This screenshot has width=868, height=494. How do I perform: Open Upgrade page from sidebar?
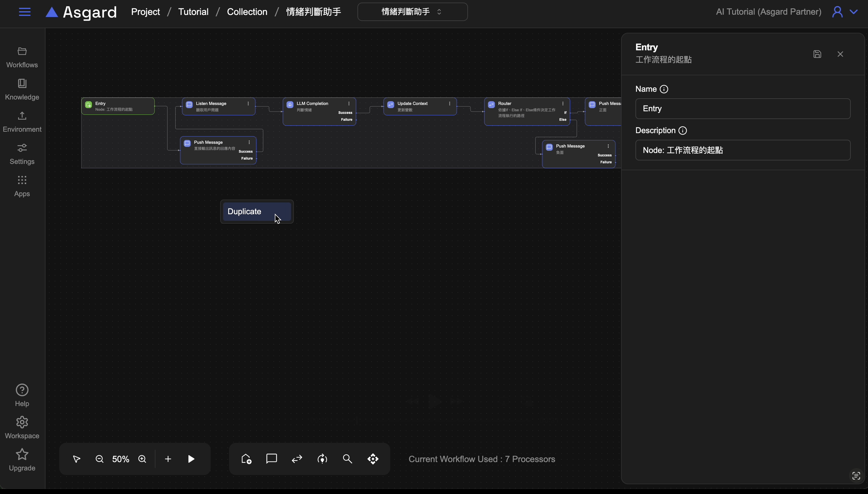[22, 460]
